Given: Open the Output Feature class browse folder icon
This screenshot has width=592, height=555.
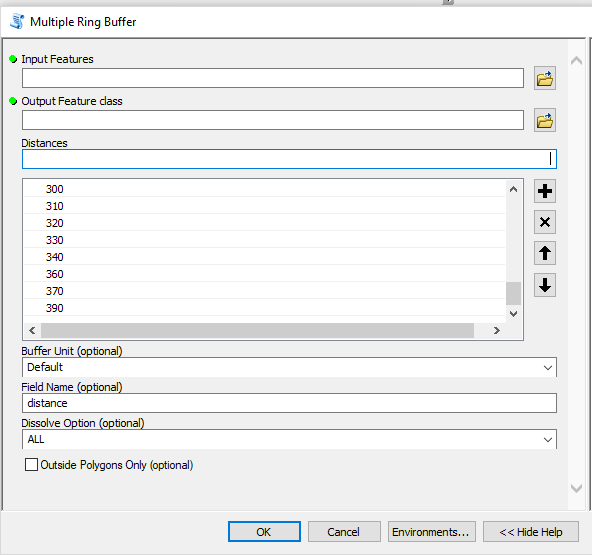Looking at the screenshot, I should 544,120.
